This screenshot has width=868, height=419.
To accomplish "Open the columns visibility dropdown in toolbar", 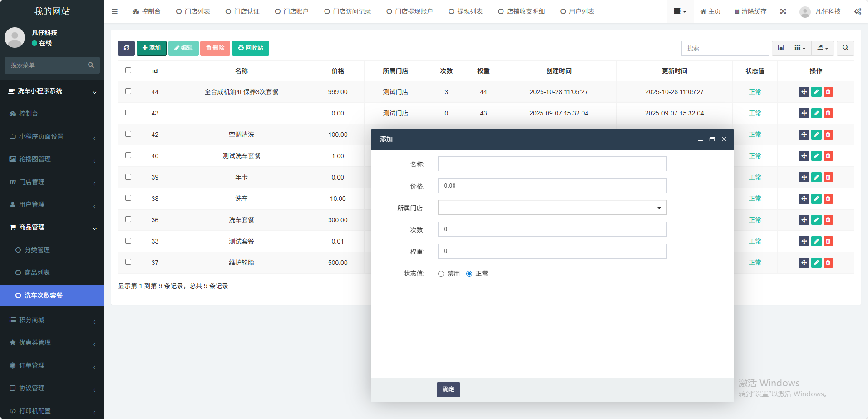I will point(800,48).
